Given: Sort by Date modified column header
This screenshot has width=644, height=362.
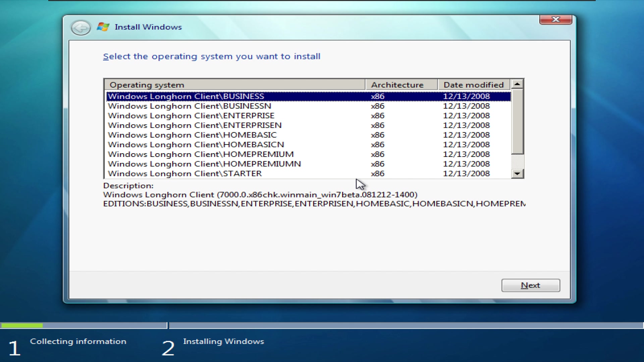Looking at the screenshot, I should click(474, 85).
